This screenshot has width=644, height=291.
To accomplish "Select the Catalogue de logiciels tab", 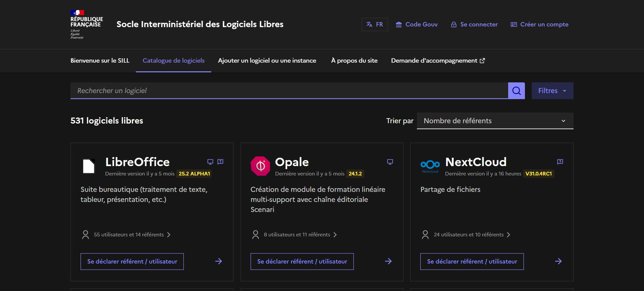I will coord(173,61).
